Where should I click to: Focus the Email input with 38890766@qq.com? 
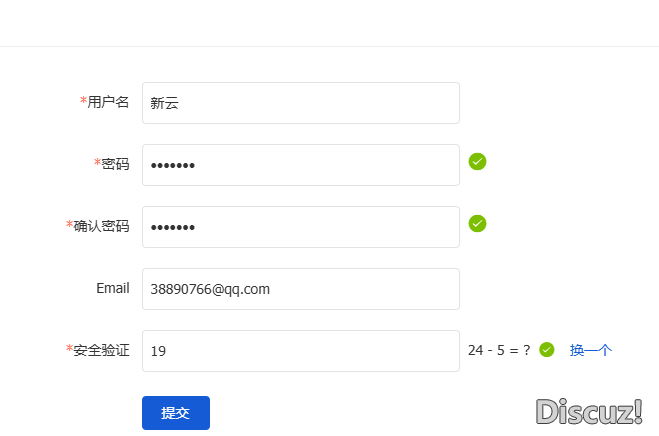[301, 289]
